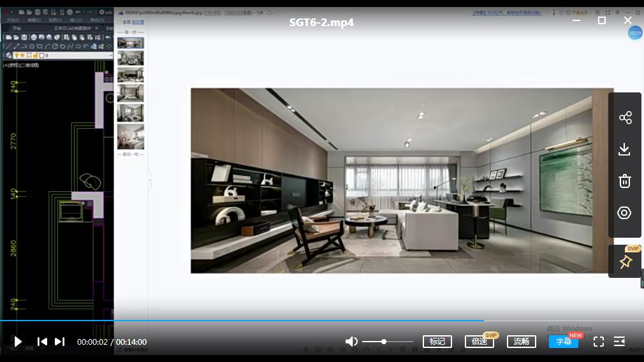This screenshot has width=644, height=362.
Task: Close the CAD drawing document tab
Action: [x=96, y=28]
